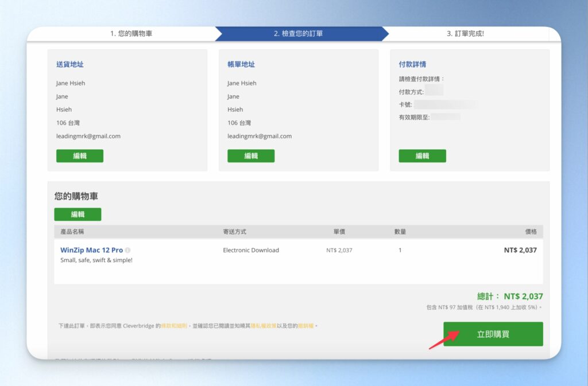Click the unit price NT$ 2,037
This screenshot has height=386, width=588.
click(x=339, y=250)
